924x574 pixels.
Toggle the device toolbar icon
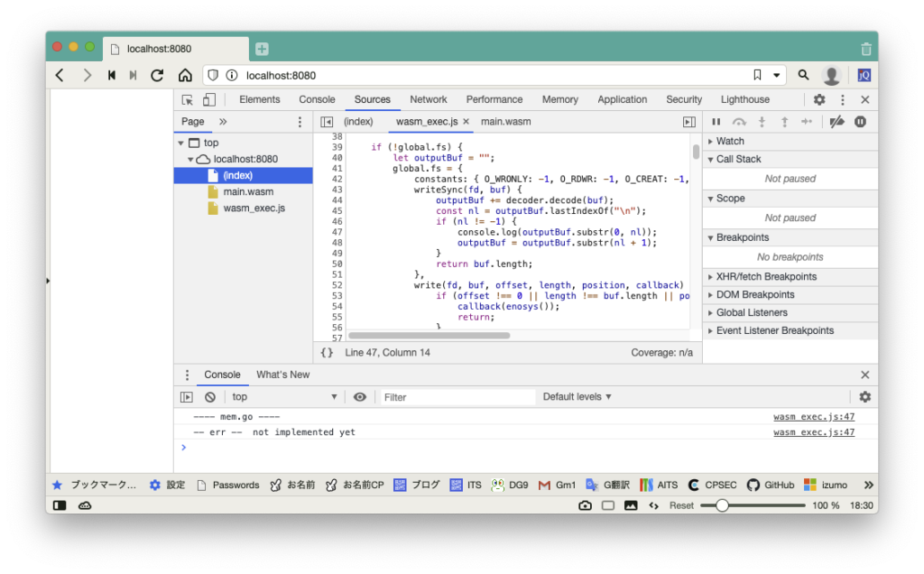tap(208, 100)
